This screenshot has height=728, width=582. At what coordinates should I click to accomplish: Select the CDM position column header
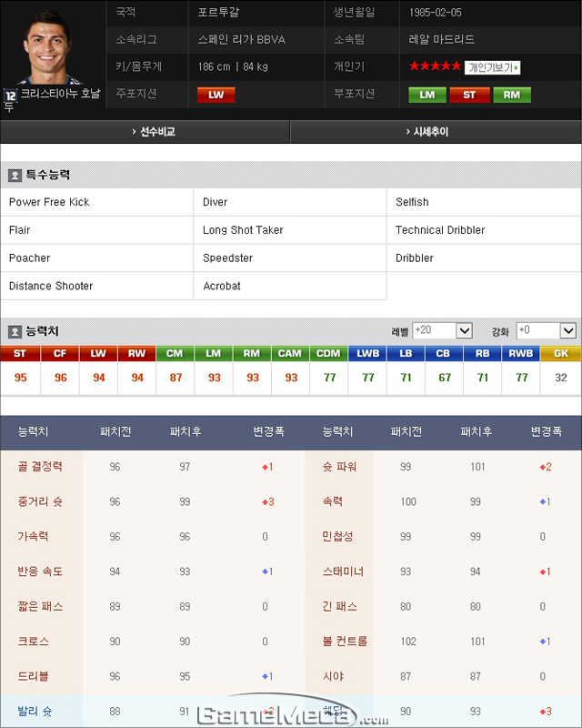[328, 353]
